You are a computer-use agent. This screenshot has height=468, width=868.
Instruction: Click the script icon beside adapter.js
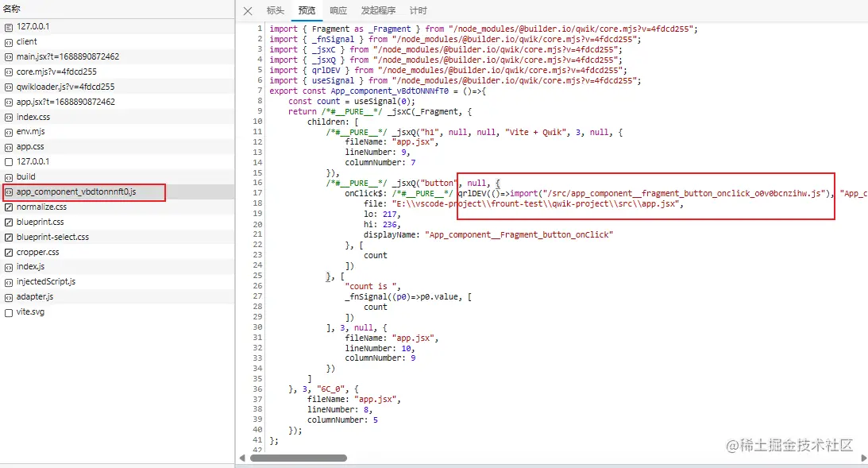(8, 297)
